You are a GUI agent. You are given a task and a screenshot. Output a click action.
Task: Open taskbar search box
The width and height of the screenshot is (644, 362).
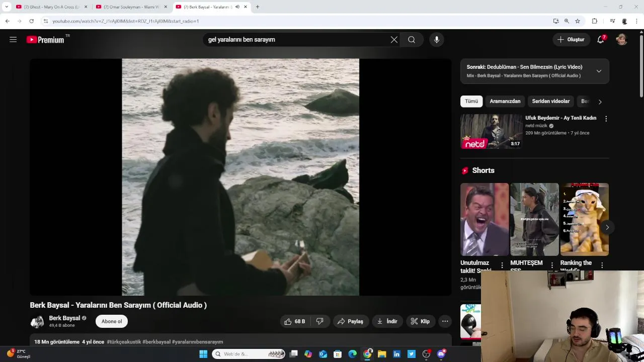click(249, 354)
